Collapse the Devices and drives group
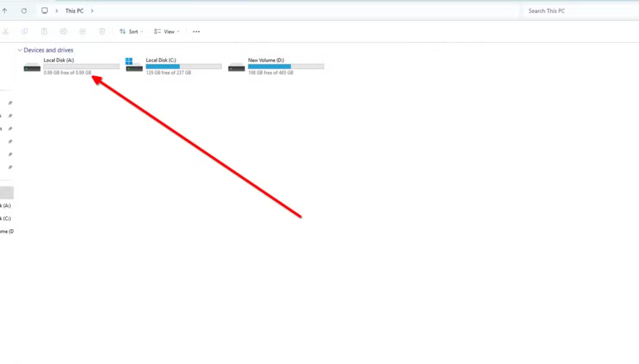The height and width of the screenshot is (364, 639). 20,50
